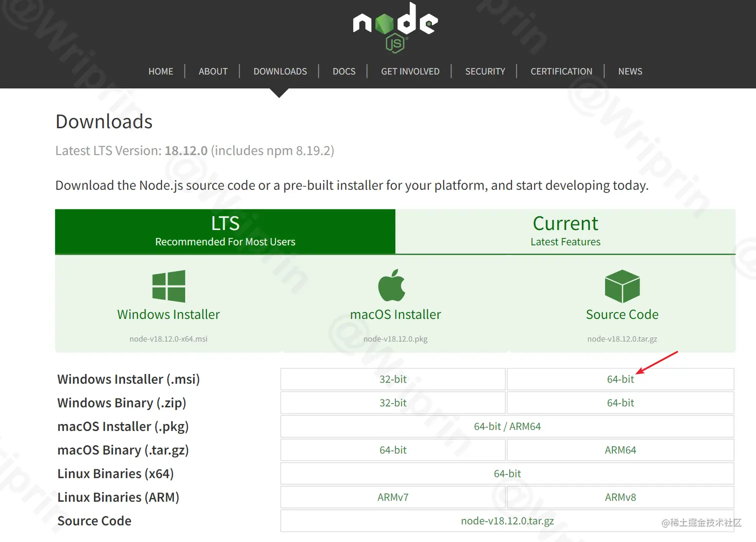The image size is (756, 542).
Task: Download the ARMv7 Linux Binaries
Action: [x=392, y=497]
